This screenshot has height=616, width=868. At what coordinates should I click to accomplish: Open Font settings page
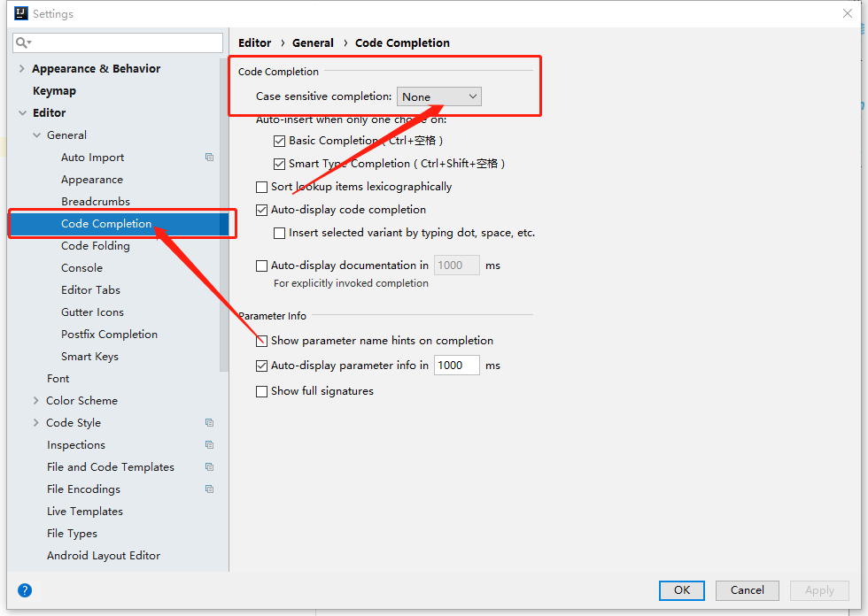pyautogui.click(x=58, y=378)
